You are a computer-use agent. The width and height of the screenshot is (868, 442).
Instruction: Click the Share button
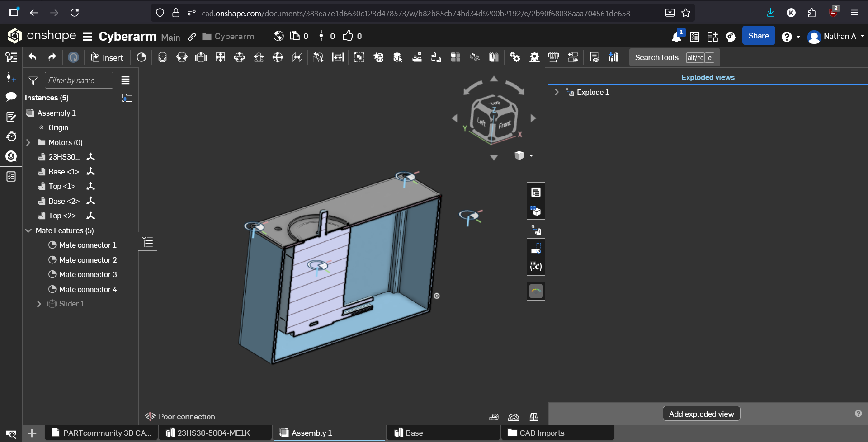pos(758,36)
